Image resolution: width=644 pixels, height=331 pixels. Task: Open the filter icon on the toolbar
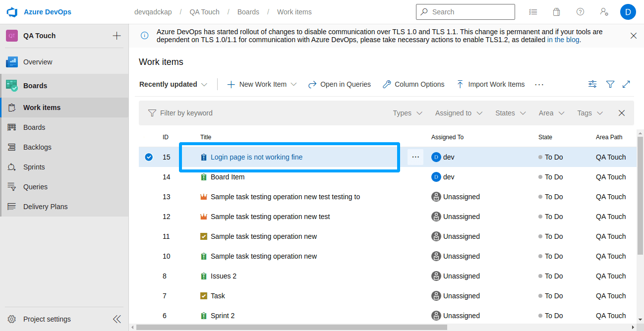(x=610, y=84)
